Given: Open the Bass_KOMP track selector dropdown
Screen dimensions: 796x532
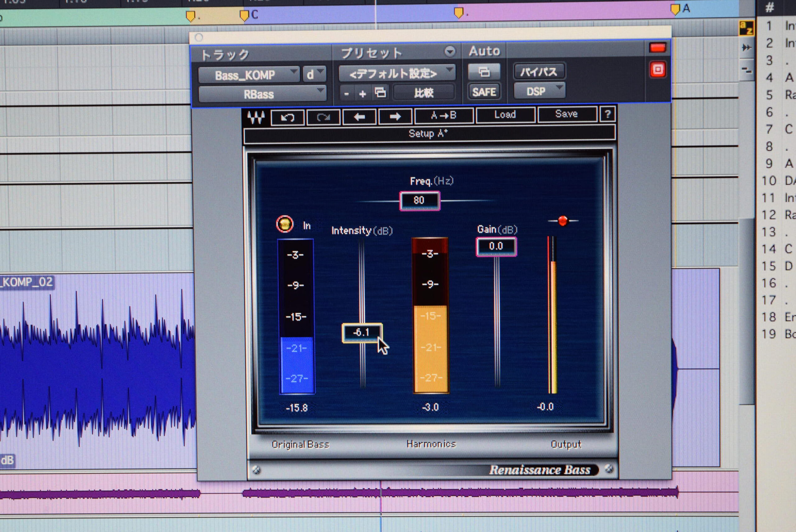Looking at the screenshot, I should (x=249, y=75).
